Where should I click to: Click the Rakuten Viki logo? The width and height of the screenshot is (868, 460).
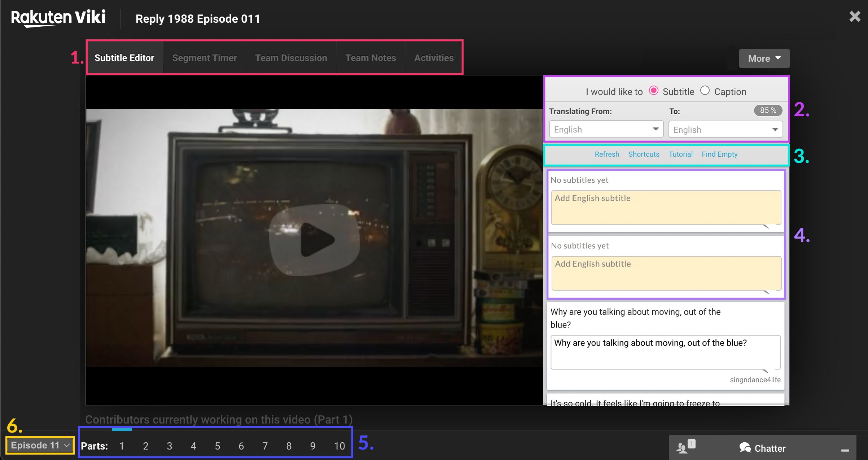(58, 18)
